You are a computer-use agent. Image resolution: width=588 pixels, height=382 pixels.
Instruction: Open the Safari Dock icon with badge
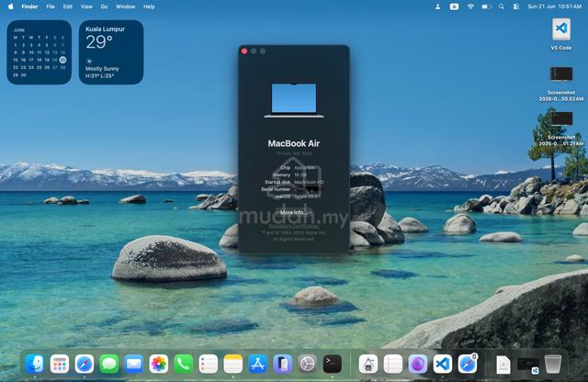point(468,364)
